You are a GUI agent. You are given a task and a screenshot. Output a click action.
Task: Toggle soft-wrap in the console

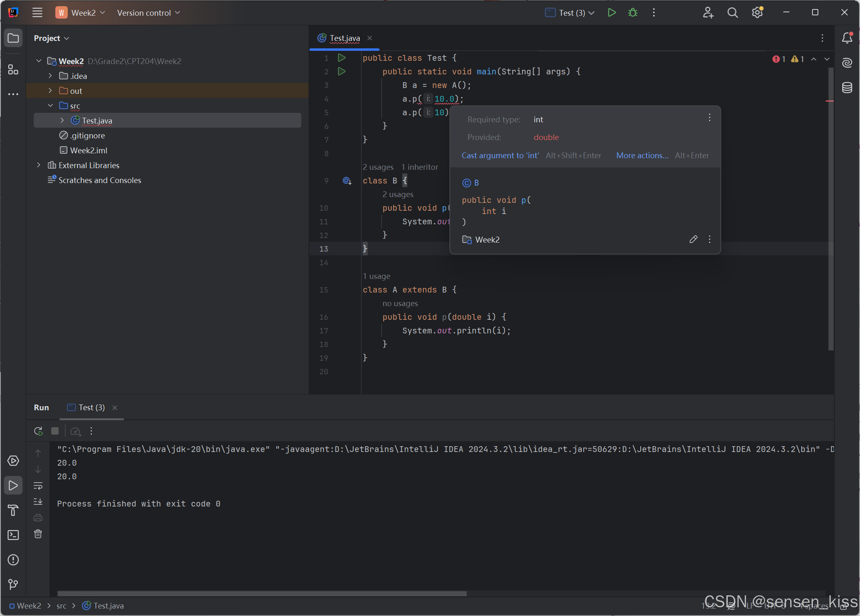click(38, 486)
